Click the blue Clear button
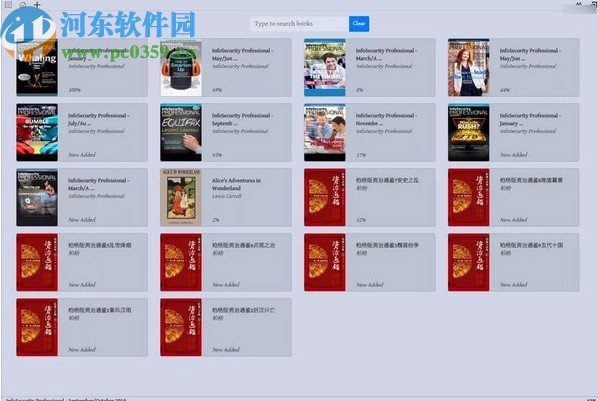Screen dimensions: 598x401 point(359,24)
